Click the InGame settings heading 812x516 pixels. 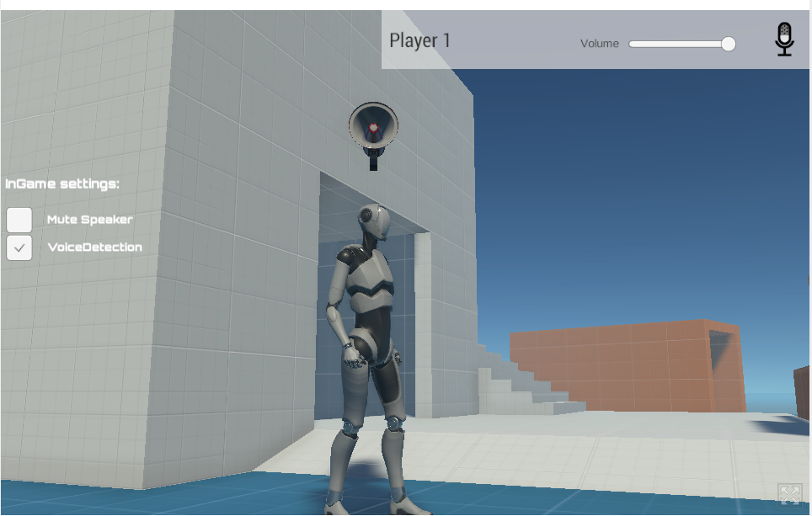tap(62, 184)
